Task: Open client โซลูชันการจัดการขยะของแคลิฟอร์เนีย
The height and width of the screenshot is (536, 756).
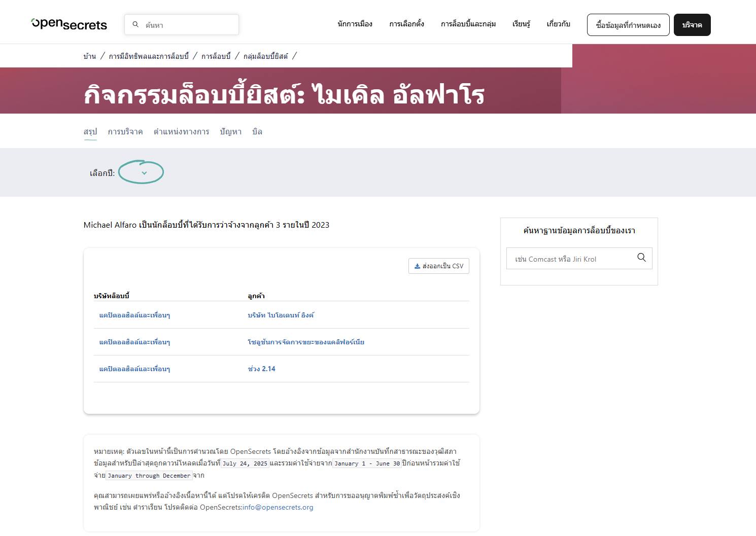Action: coord(306,342)
